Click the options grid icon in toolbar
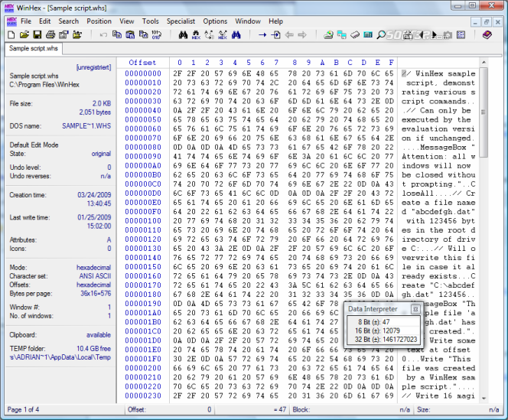This screenshot has height=420, width=508. tap(461, 34)
